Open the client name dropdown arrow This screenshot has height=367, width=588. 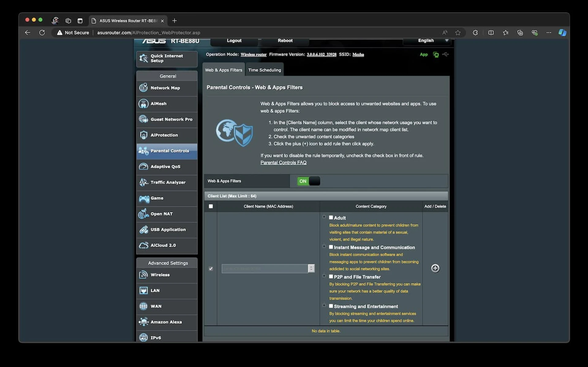click(x=311, y=269)
